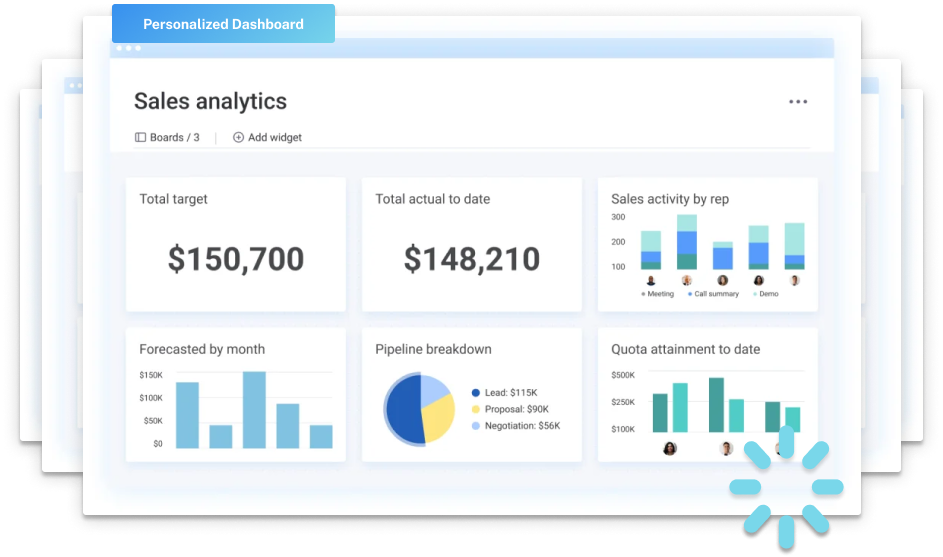Expand the Boards / 3 selector
943x557 pixels.
pyautogui.click(x=174, y=138)
